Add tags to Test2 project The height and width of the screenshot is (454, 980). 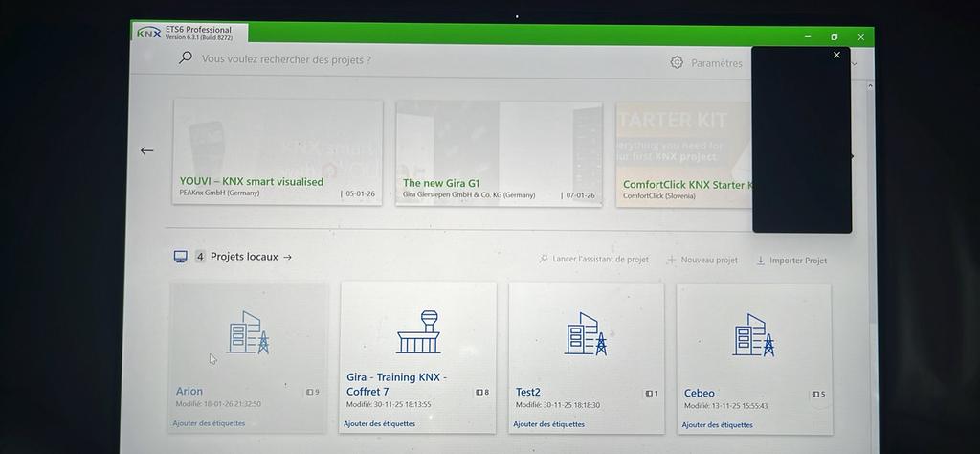pyautogui.click(x=548, y=424)
